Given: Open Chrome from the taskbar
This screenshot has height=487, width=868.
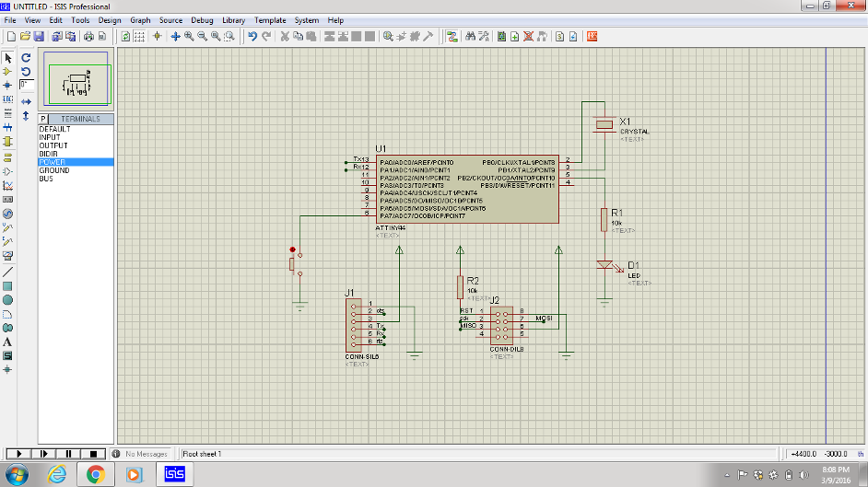Looking at the screenshot, I should [x=95, y=474].
